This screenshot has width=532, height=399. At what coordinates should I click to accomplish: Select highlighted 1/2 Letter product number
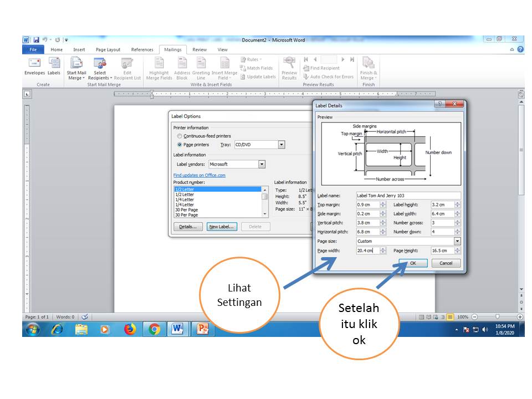tap(217, 190)
